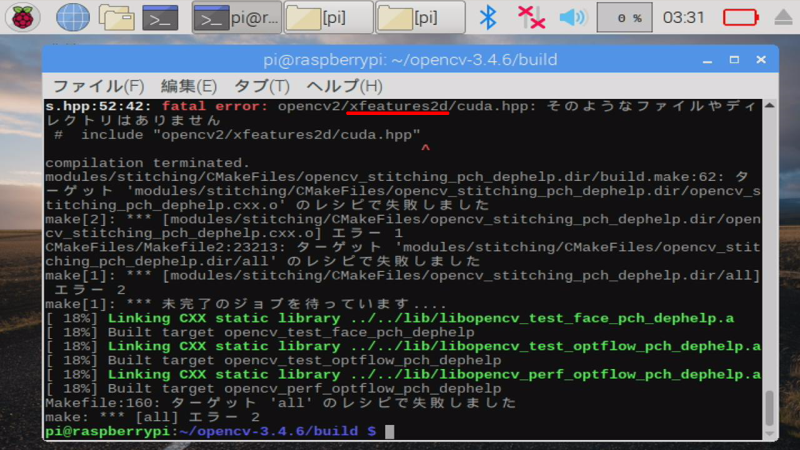The height and width of the screenshot is (450, 800).
Task: Click the red 'fatal error:' text
Action: tap(215, 106)
